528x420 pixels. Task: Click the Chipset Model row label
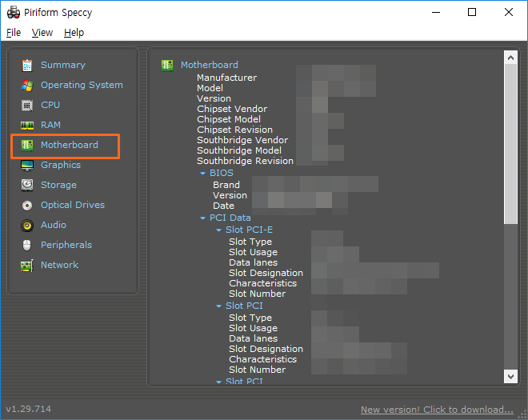tap(229, 119)
